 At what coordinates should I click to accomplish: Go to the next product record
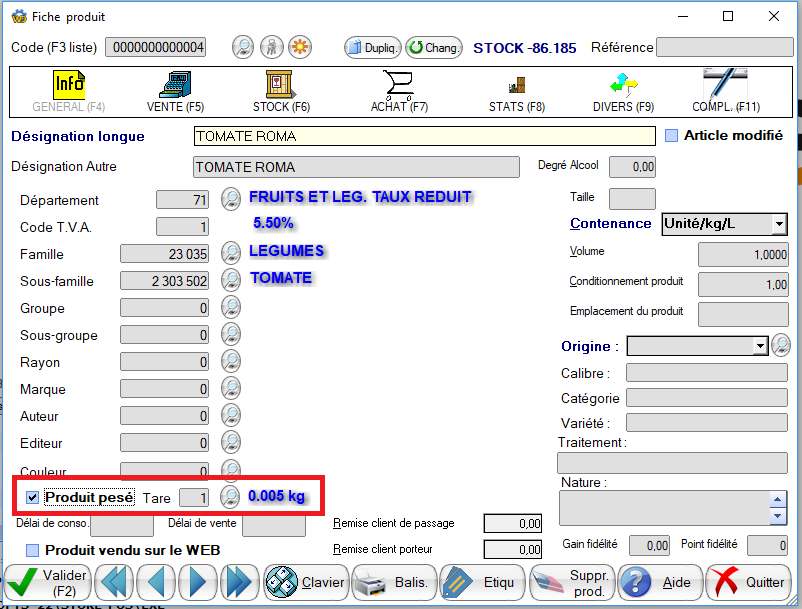point(197,582)
